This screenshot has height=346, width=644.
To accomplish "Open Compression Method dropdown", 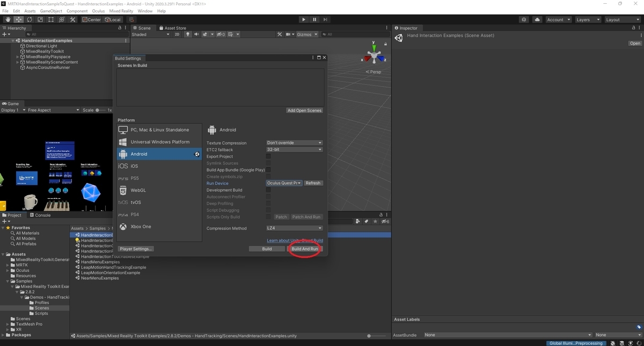I will [x=295, y=228].
